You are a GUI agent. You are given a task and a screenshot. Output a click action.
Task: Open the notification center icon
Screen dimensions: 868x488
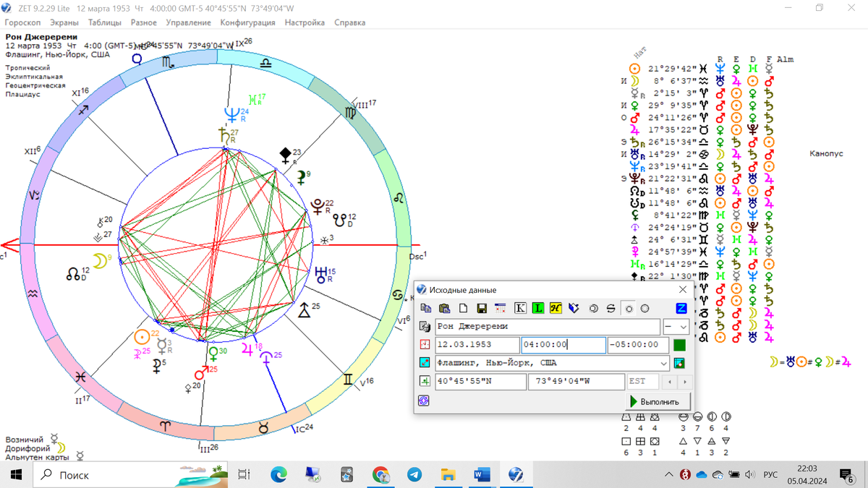point(848,474)
